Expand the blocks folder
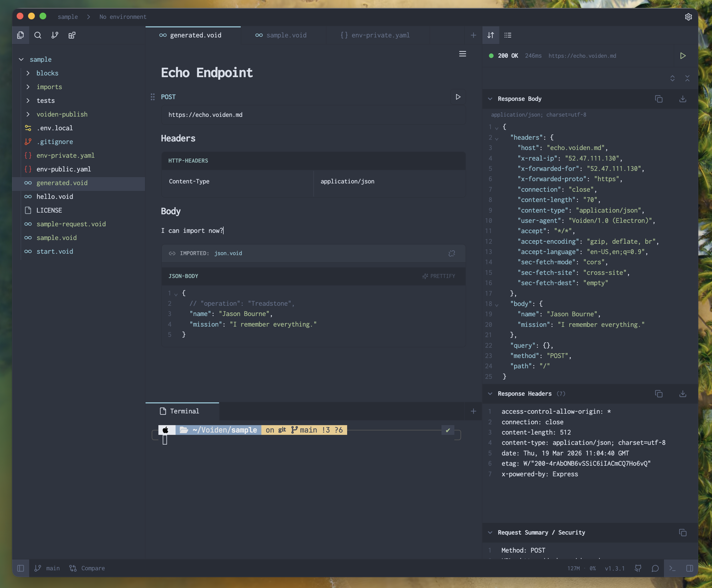The width and height of the screenshot is (712, 588). click(x=47, y=73)
